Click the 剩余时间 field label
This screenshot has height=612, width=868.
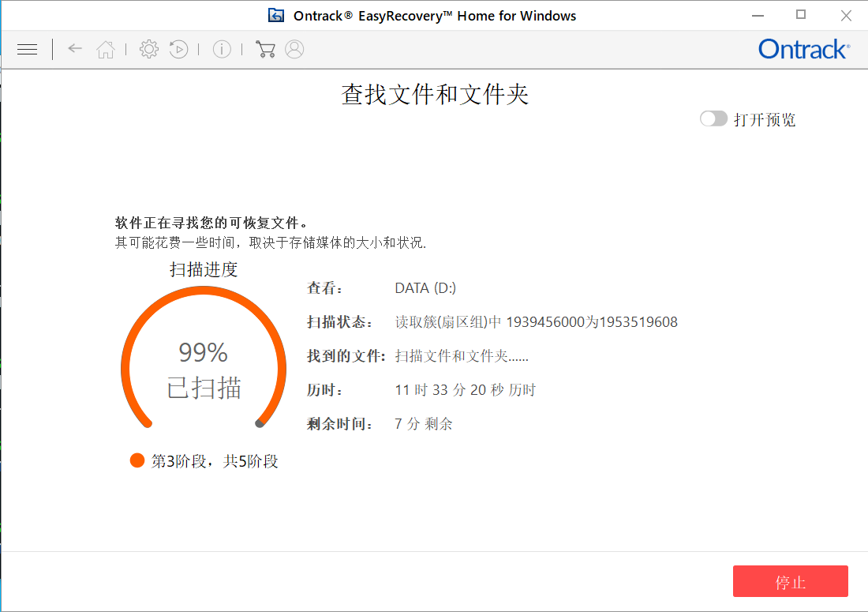tap(339, 424)
